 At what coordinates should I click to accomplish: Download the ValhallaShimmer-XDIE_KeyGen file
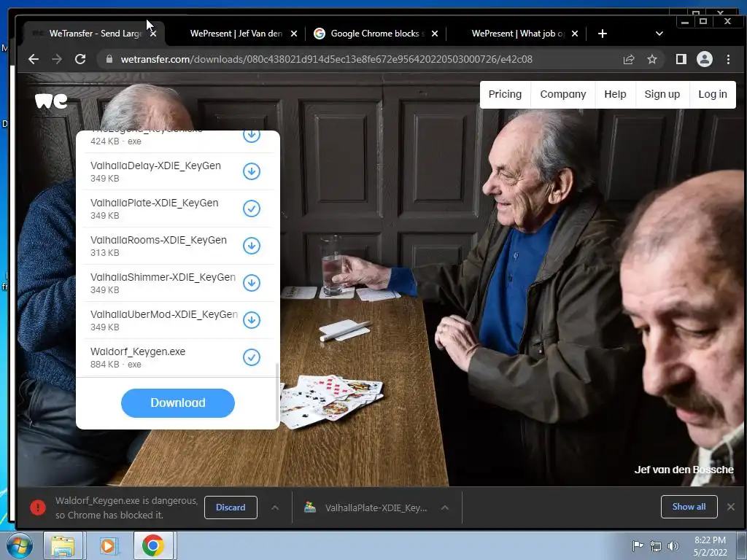tap(252, 283)
